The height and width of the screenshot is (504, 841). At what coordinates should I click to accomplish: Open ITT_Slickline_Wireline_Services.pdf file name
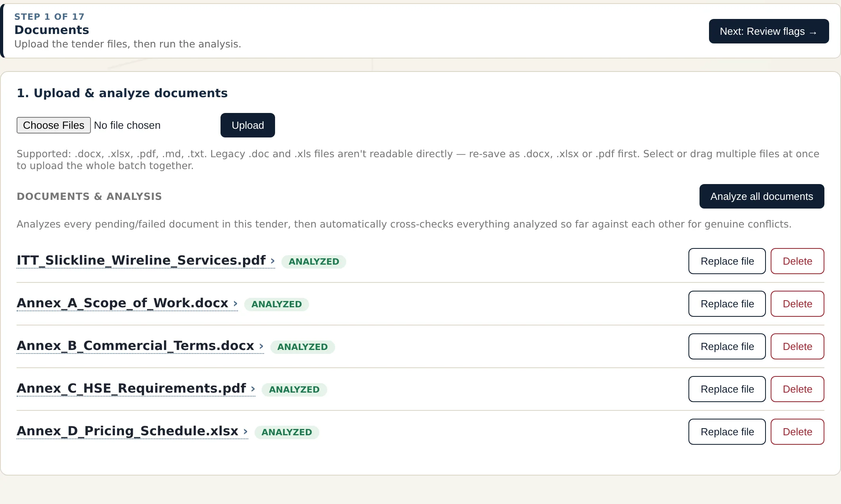[x=141, y=260]
